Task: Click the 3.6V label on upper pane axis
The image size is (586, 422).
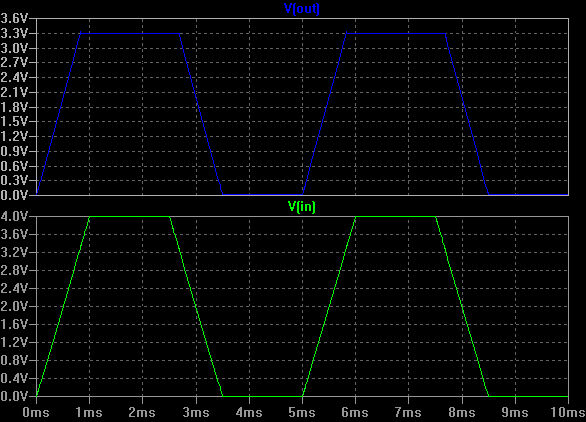Action: click(14, 19)
